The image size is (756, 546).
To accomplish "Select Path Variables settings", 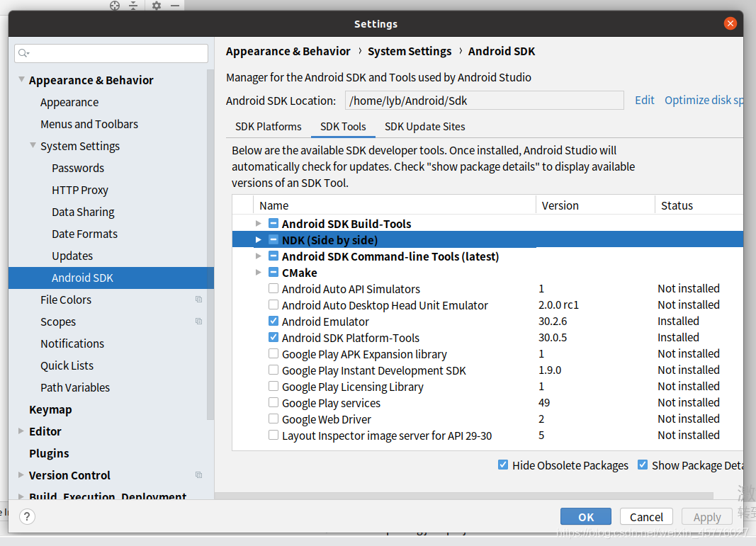I will coord(75,387).
